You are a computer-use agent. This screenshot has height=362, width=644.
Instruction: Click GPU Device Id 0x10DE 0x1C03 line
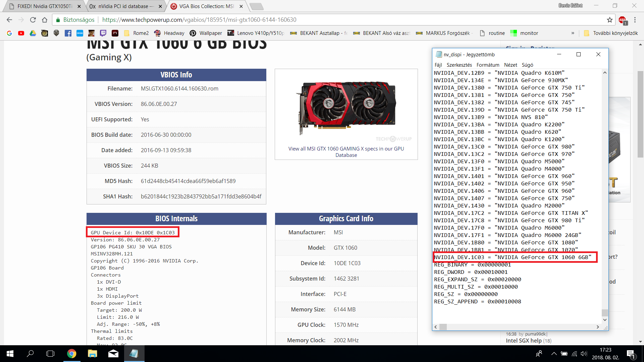133,233
